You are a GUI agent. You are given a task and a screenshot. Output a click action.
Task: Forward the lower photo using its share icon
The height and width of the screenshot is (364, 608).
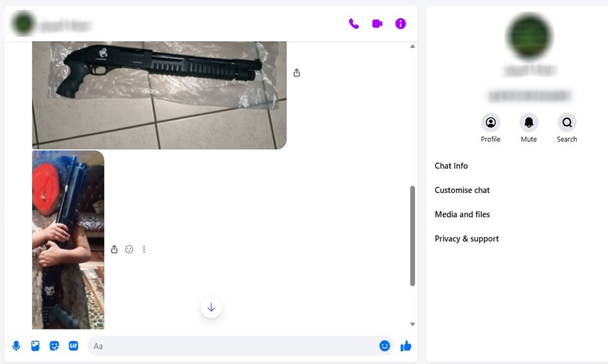(114, 249)
